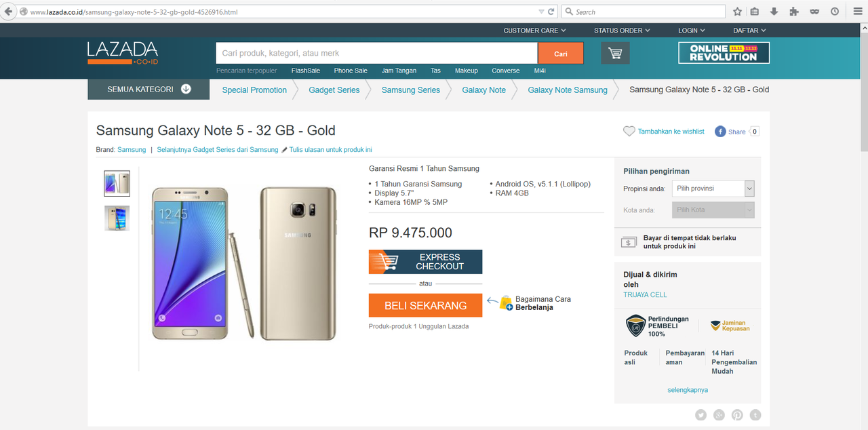Add product to wishlist via heart icon
Screen dimensions: 868x430
pos(629,131)
